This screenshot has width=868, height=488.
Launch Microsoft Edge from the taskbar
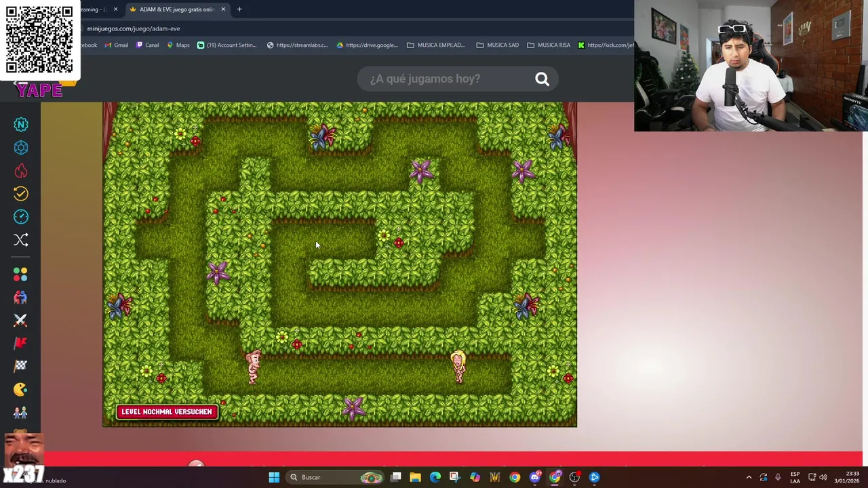(435, 477)
